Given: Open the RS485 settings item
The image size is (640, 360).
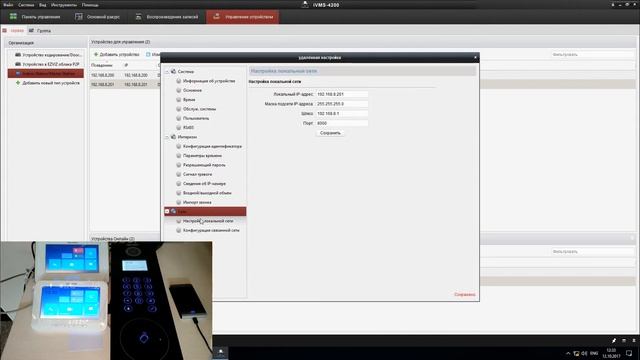Looking at the screenshot, I should click(188, 128).
